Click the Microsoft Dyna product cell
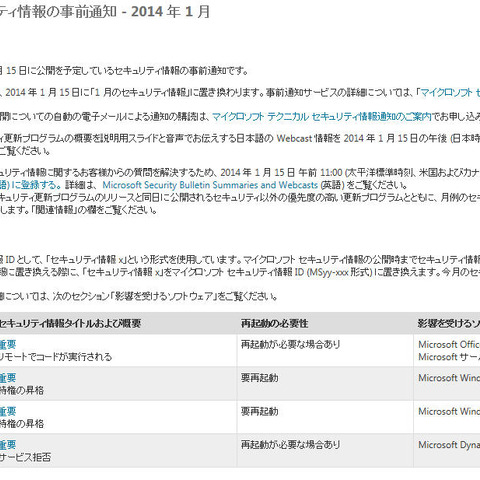 point(449,445)
